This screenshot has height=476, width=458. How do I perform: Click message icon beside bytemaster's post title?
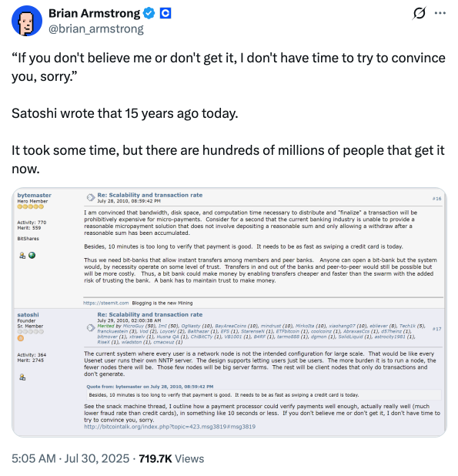[x=91, y=198]
